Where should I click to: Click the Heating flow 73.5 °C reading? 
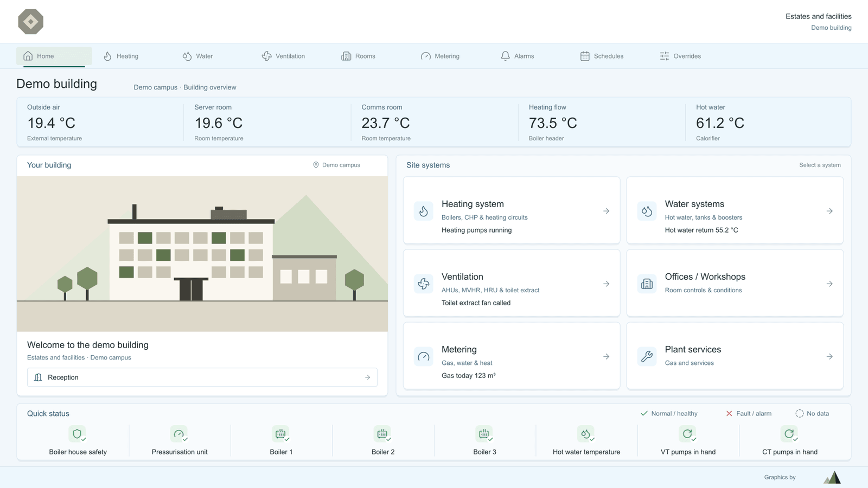tap(553, 123)
